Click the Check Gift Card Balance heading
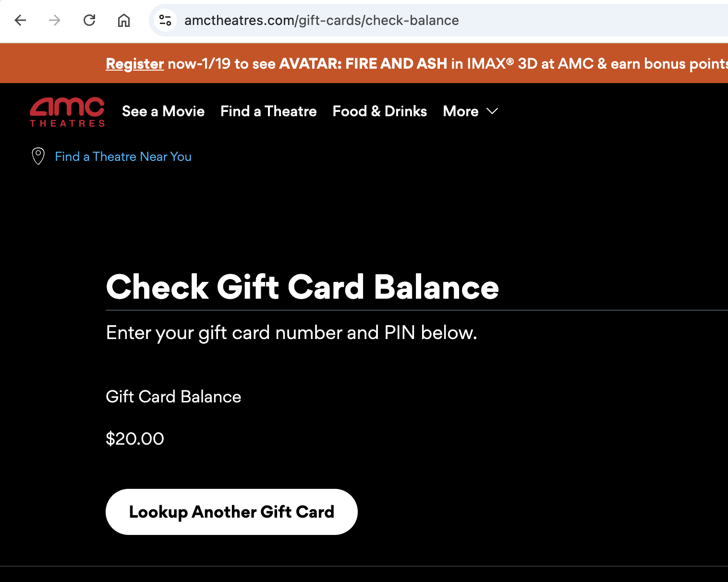The width and height of the screenshot is (728, 582). [302, 287]
